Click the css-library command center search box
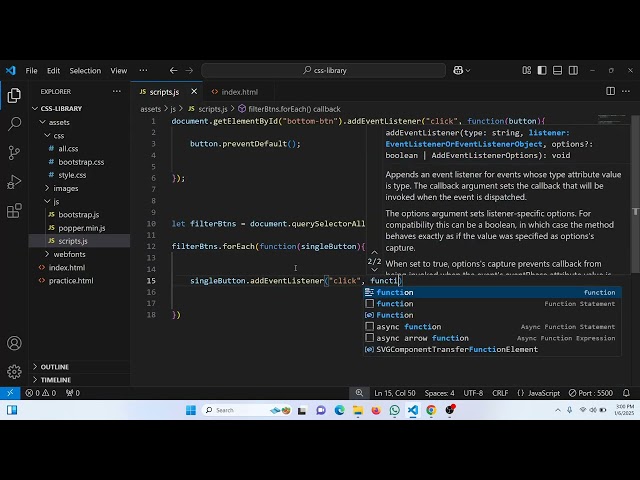Image resolution: width=640 pixels, height=480 pixels. (x=323, y=70)
